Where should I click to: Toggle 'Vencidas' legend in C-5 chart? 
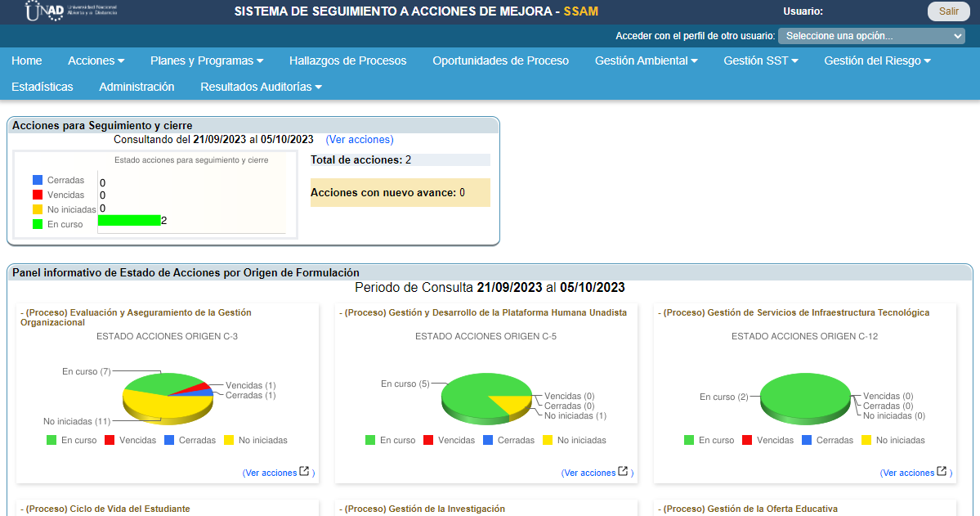pyautogui.click(x=450, y=440)
